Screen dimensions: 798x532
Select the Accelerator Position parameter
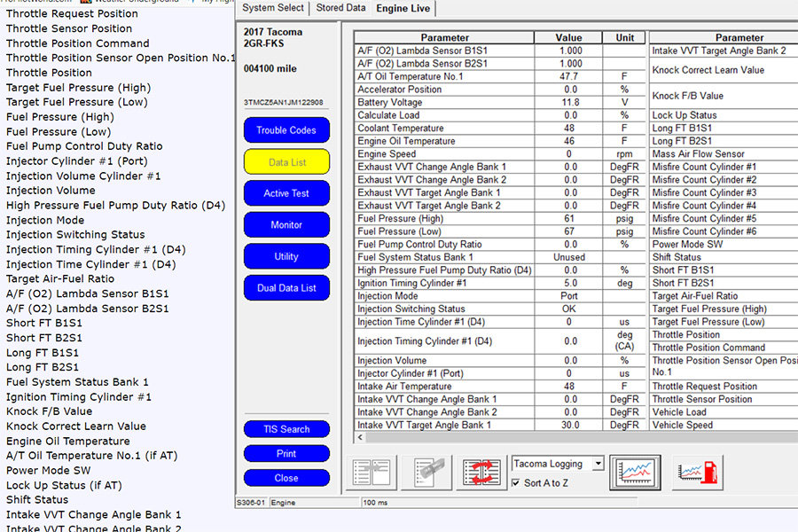click(400, 89)
